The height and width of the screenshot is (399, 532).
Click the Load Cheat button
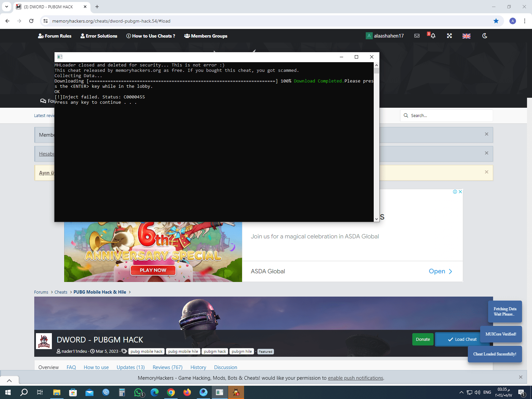462,339
